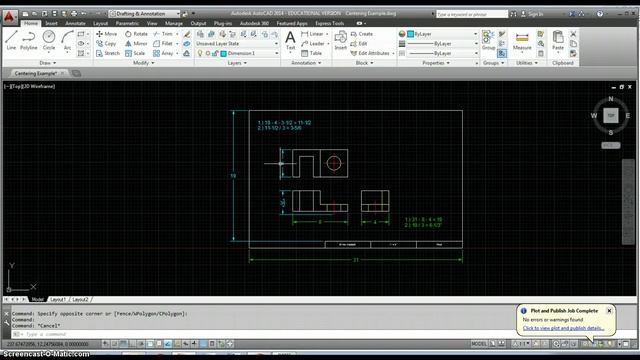Open the object color ByLayer dropdown
The width and height of the screenshot is (640, 360).
click(443, 34)
